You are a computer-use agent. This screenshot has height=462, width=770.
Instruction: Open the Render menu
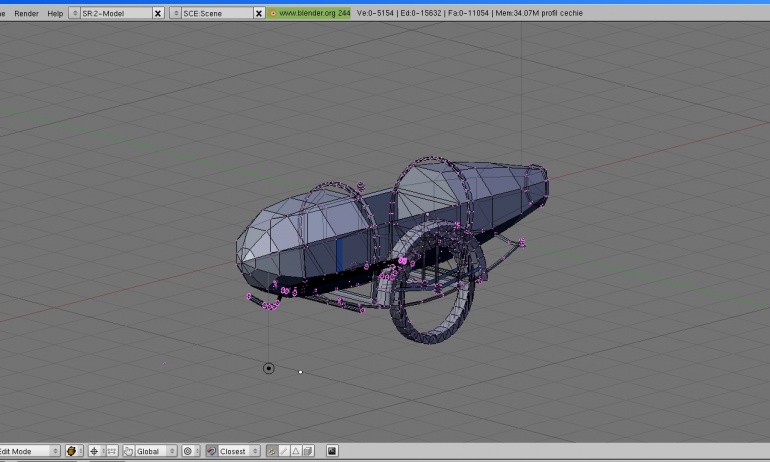coord(26,13)
